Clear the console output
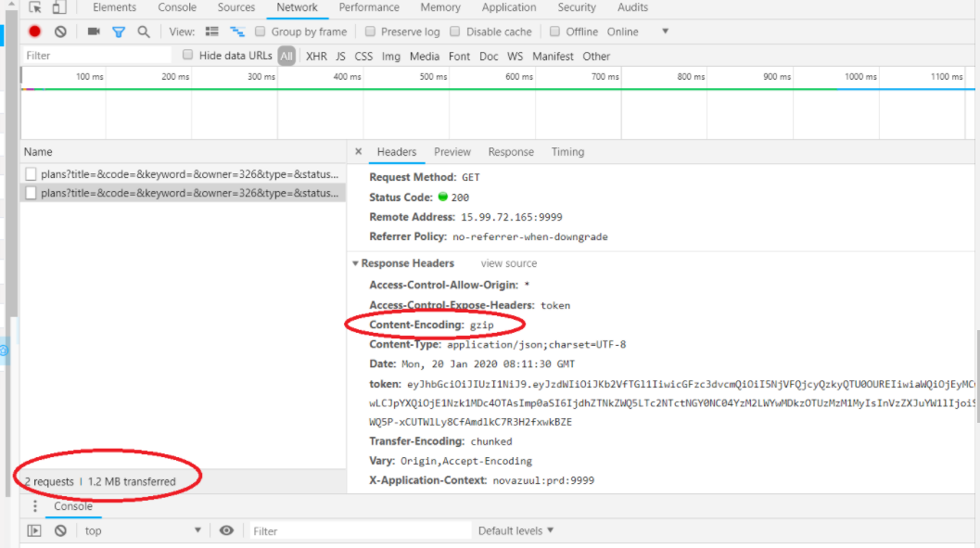The height and width of the screenshot is (548, 980). [60, 530]
